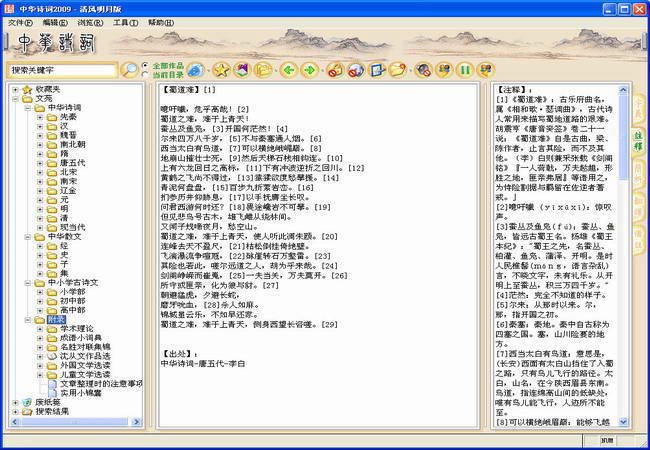This screenshot has height=450, width=650.
Task: Expand the 收藏夹 tree node
Action: coord(14,89)
